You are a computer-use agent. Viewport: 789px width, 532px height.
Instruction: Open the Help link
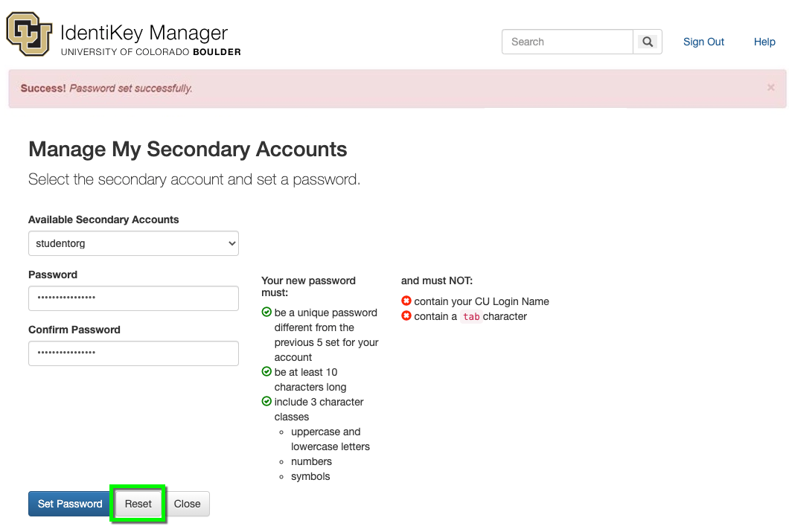click(x=764, y=42)
